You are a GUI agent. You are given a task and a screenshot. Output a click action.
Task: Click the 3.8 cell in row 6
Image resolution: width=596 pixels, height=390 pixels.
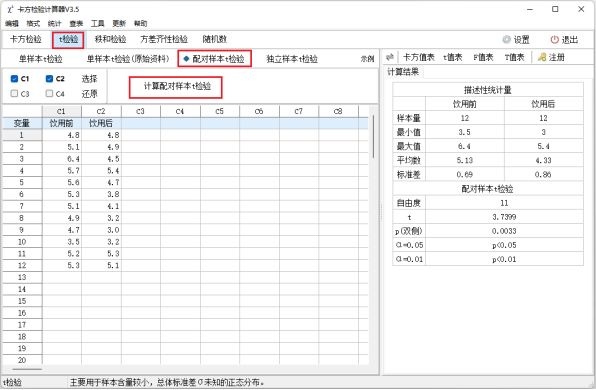coord(101,194)
